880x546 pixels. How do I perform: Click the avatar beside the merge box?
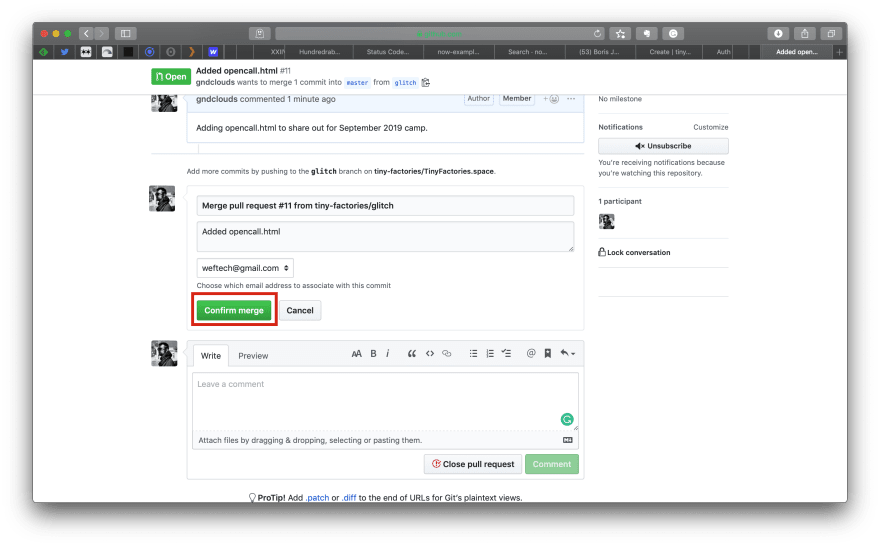click(162, 199)
